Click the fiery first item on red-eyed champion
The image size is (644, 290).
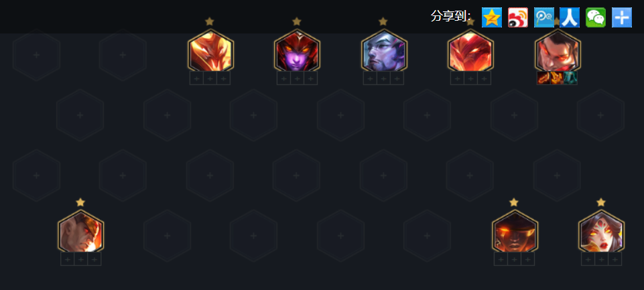pyautogui.click(x=543, y=78)
